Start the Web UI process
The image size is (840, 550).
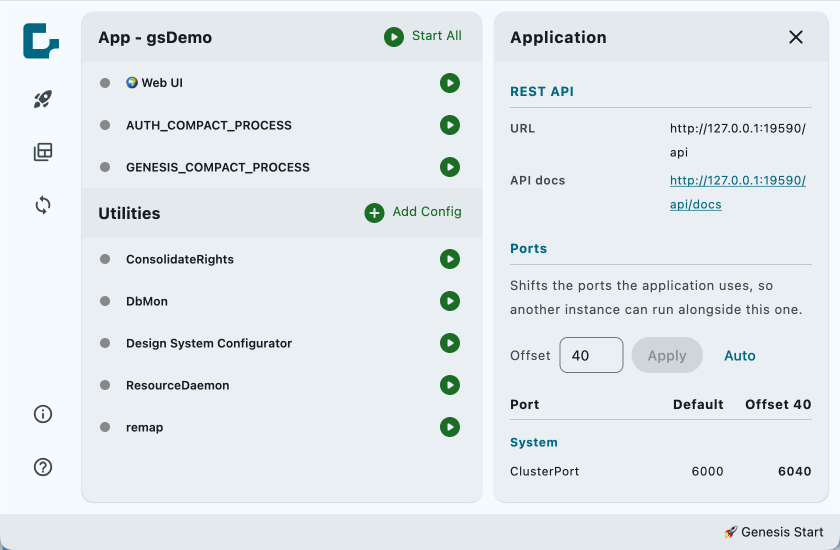(450, 83)
